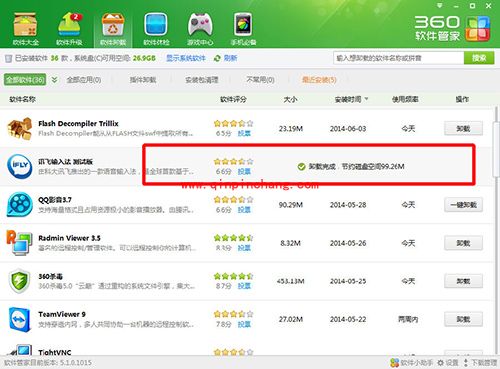Click the TightVNC app icon

click(20, 350)
